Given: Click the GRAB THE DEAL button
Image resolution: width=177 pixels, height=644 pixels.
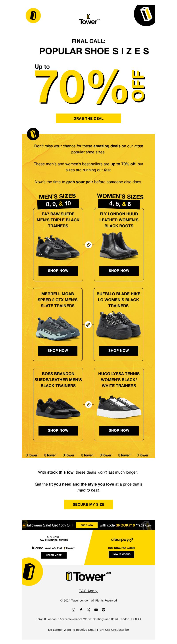Looking at the screenshot, I should [88, 118].
